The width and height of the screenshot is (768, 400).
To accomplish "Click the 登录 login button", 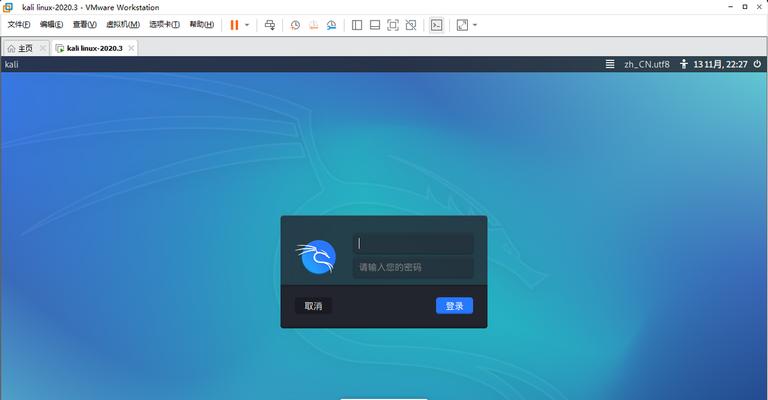I will tap(454, 306).
